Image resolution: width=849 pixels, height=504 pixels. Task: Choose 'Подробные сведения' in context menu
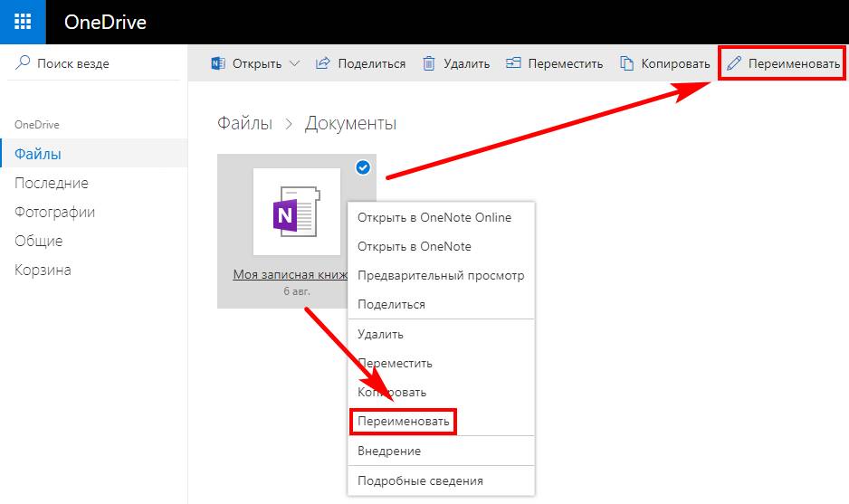tap(420, 480)
